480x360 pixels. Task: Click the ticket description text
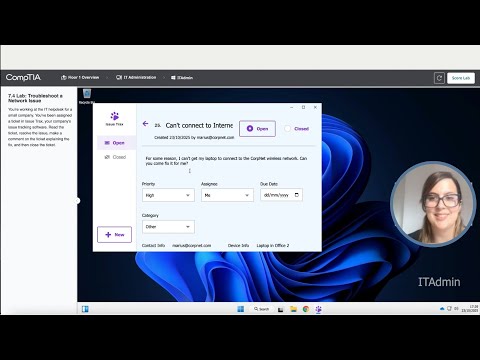(x=226, y=161)
